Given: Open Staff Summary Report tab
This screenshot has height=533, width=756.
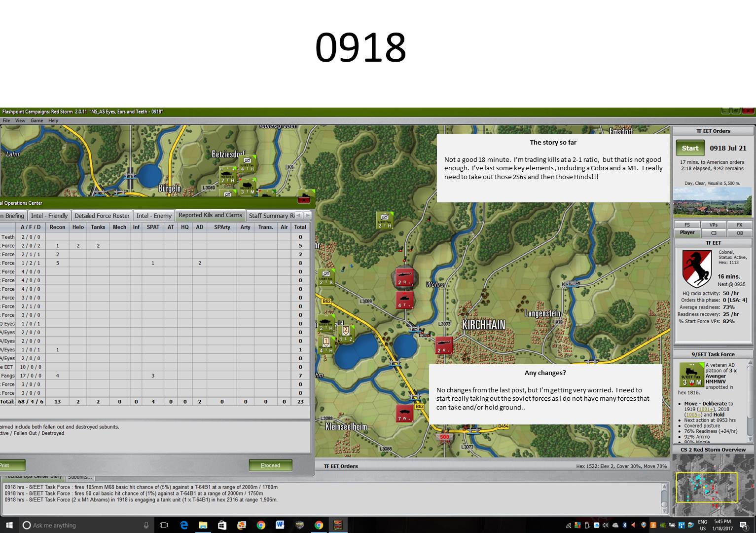Looking at the screenshot, I should point(272,216).
